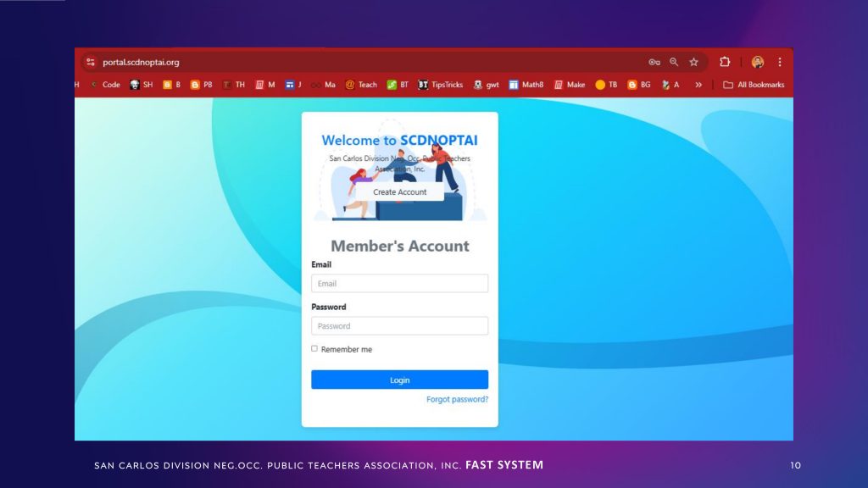Open the M bookmark
868x488 pixels.
tap(265, 85)
